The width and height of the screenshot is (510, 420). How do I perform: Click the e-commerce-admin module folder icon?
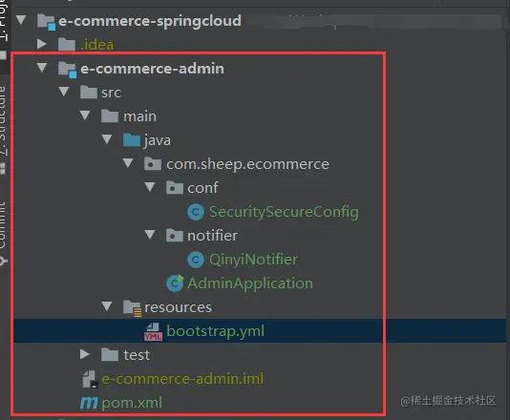(x=67, y=70)
